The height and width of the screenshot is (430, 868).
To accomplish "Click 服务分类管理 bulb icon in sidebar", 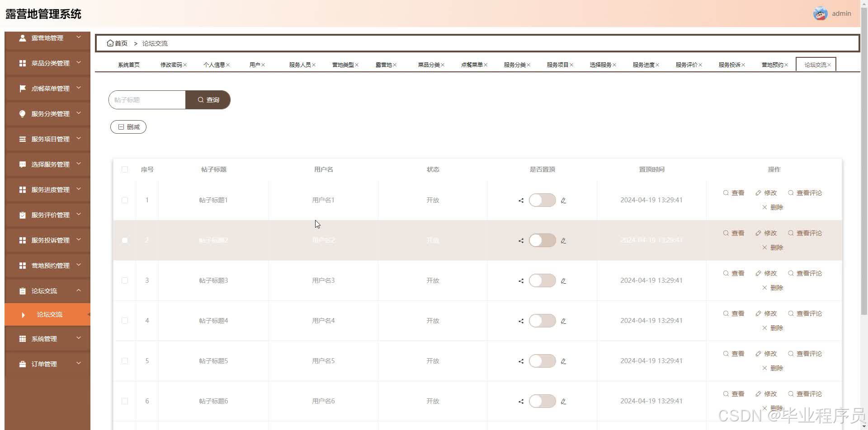I will coord(22,114).
